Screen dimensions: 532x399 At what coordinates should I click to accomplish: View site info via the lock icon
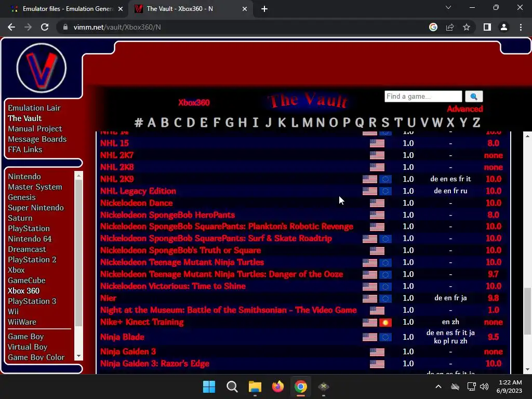tap(65, 27)
